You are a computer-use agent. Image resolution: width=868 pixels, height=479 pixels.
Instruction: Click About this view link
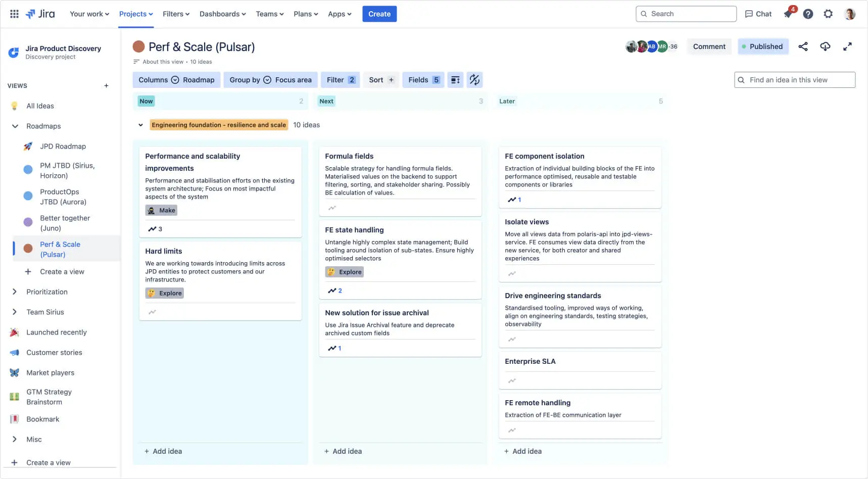coord(163,62)
